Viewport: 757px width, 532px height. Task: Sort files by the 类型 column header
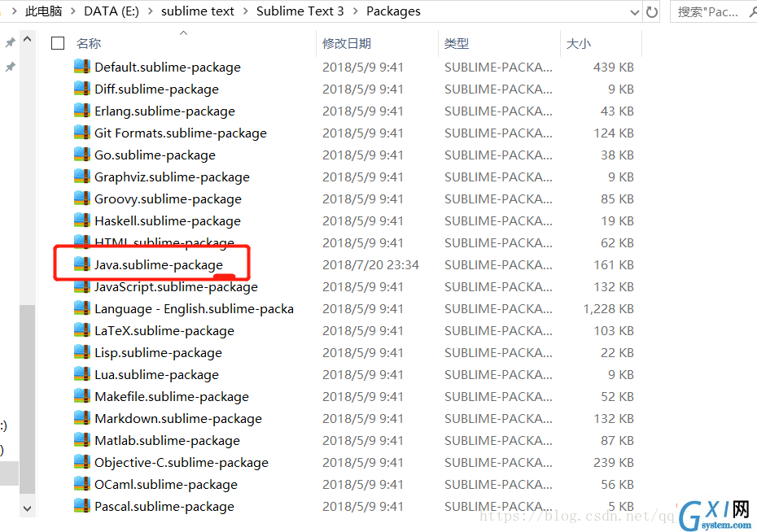[456, 43]
